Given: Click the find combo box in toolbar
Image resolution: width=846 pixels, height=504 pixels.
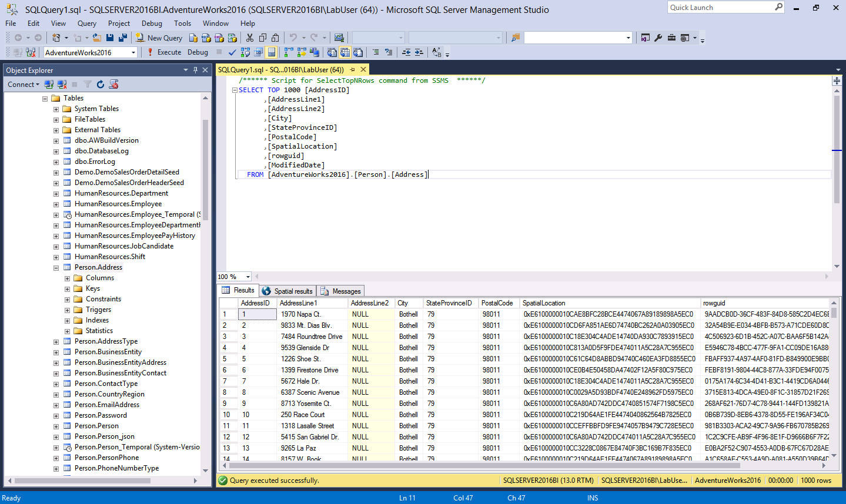Looking at the screenshot, I should pos(578,38).
